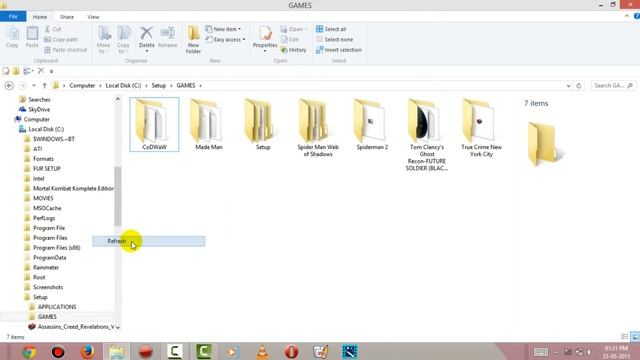This screenshot has width=640, height=360.
Task: Click the Search GAMES input field
Action: coord(613,86)
